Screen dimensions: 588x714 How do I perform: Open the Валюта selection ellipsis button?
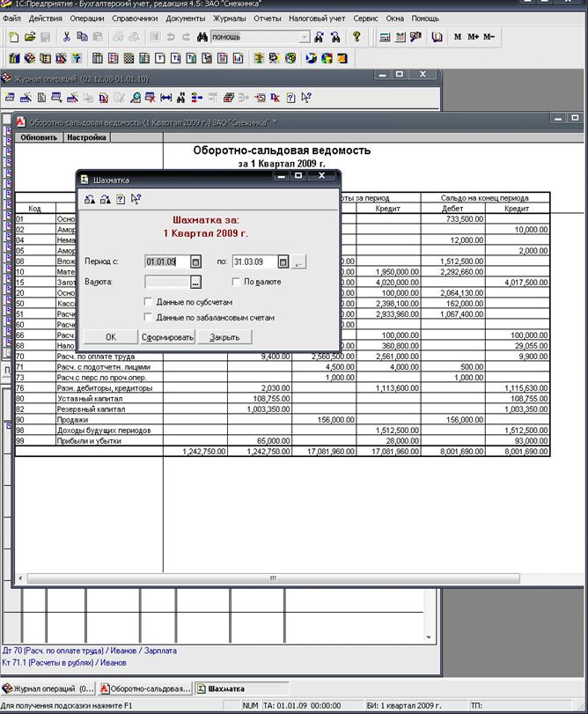[195, 283]
